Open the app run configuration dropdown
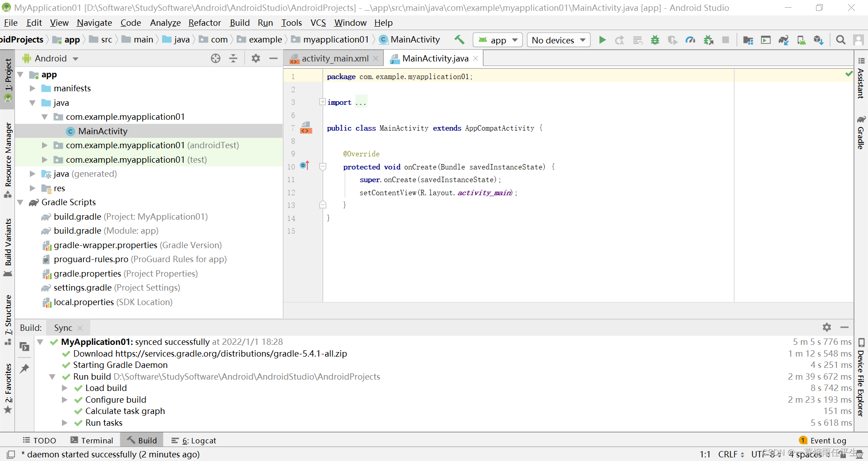The height and width of the screenshot is (461, 868). 498,40
